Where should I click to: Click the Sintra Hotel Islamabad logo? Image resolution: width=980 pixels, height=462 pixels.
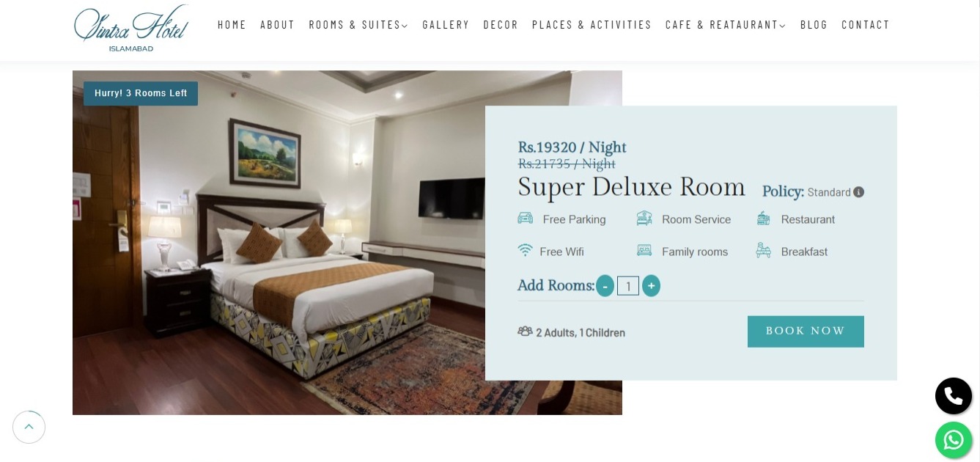pyautogui.click(x=131, y=28)
